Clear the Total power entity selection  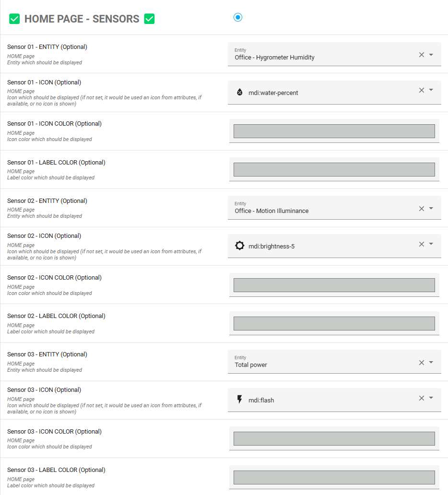pos(422,363)
